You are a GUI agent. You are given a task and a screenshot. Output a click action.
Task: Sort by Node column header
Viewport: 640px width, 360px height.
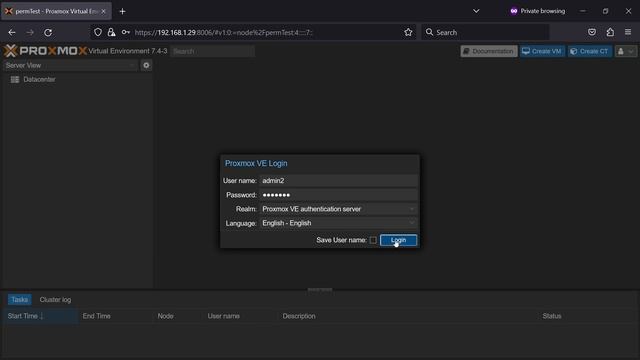pyautogui.click(x=178, y=316)
